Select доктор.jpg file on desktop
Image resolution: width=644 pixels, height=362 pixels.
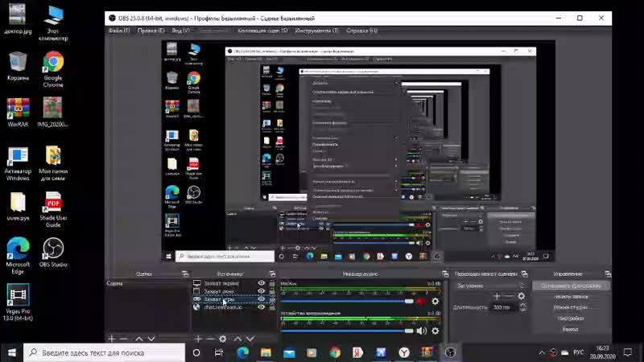tap(18, 19)
